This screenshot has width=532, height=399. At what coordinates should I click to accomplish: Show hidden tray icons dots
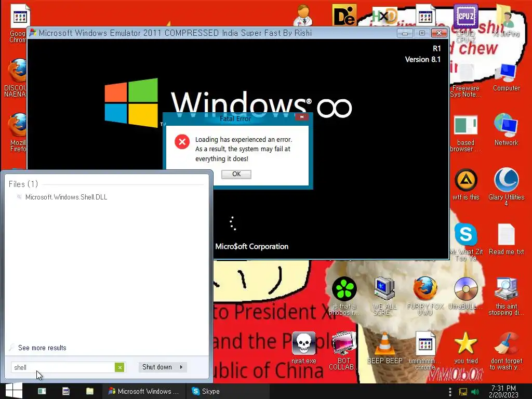450,392
